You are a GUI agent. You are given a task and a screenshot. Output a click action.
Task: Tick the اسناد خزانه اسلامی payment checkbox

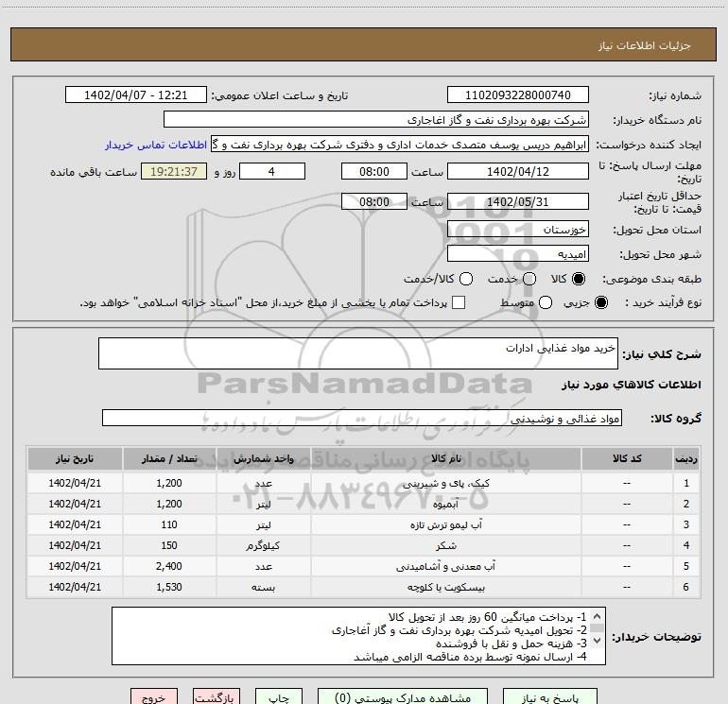pyautogui.click(x=459, y=302)
